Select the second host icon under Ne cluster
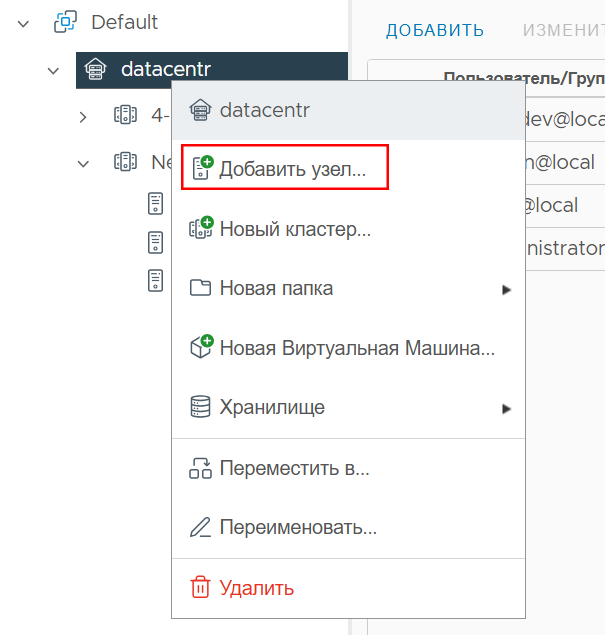Screen dimensions: 605x635 pyautogui.click(x=156, y=243)
